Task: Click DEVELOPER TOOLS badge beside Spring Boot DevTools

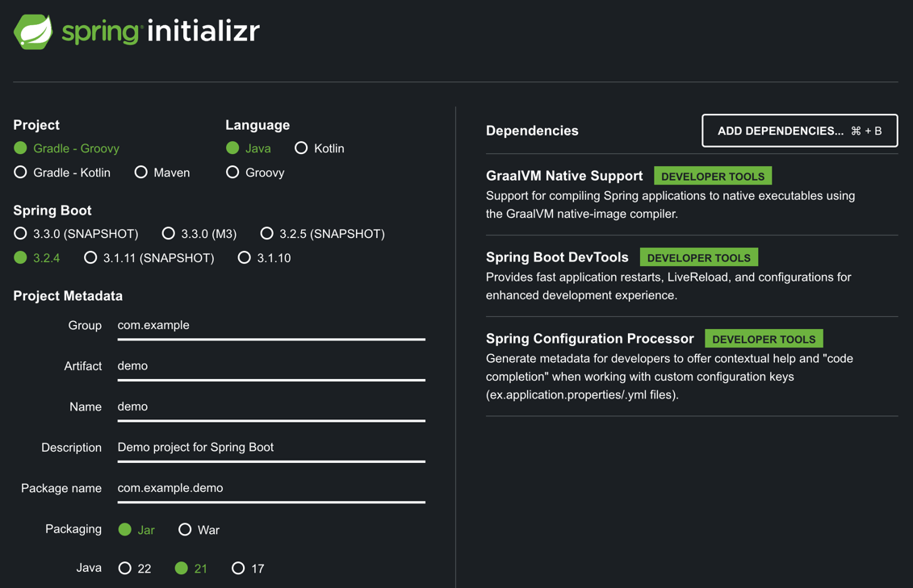Action: (699, 256)
